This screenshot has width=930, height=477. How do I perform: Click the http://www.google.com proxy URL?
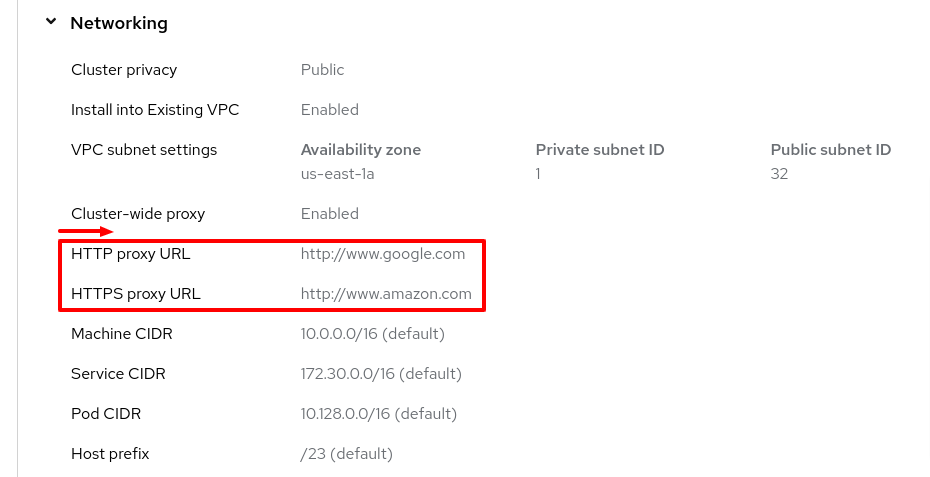point(383,254)
